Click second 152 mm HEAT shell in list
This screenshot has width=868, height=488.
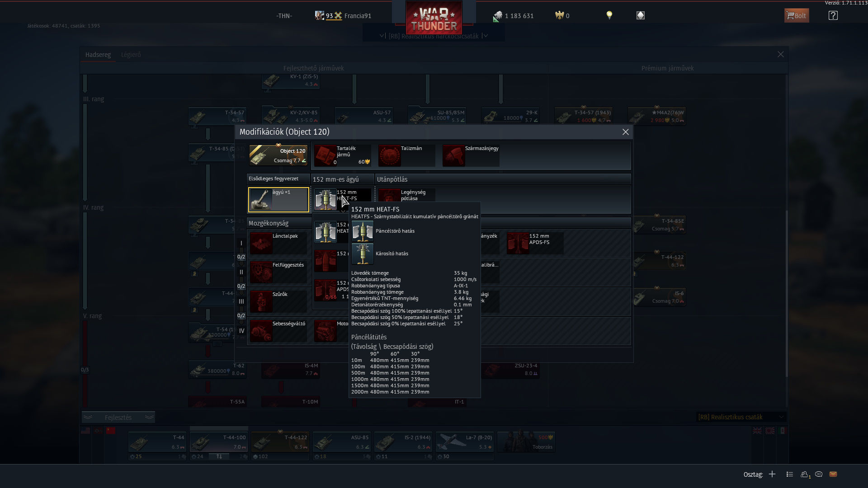(x=331, y=232)
